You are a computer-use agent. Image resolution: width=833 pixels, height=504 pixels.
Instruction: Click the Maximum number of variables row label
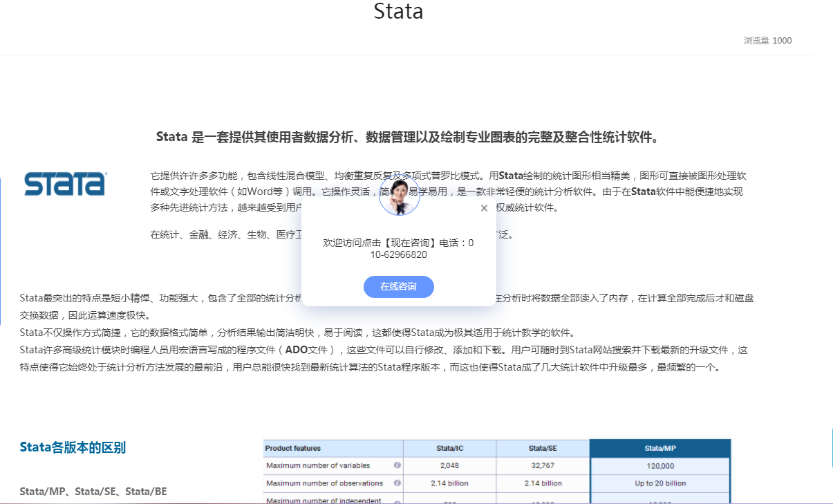click(318, 465)
